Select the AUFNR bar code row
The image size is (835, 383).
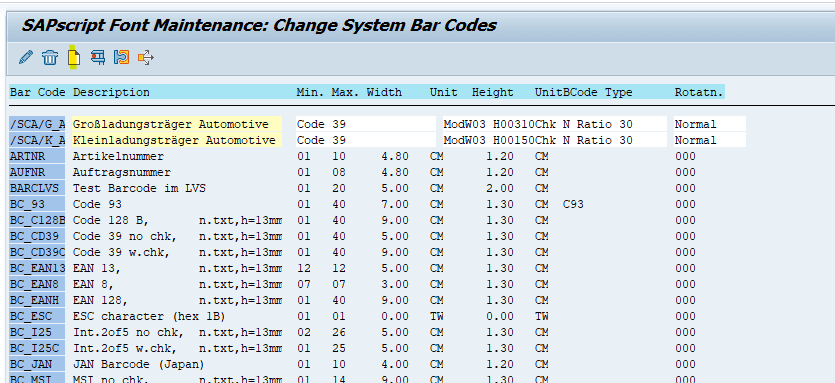coord(37,173)
